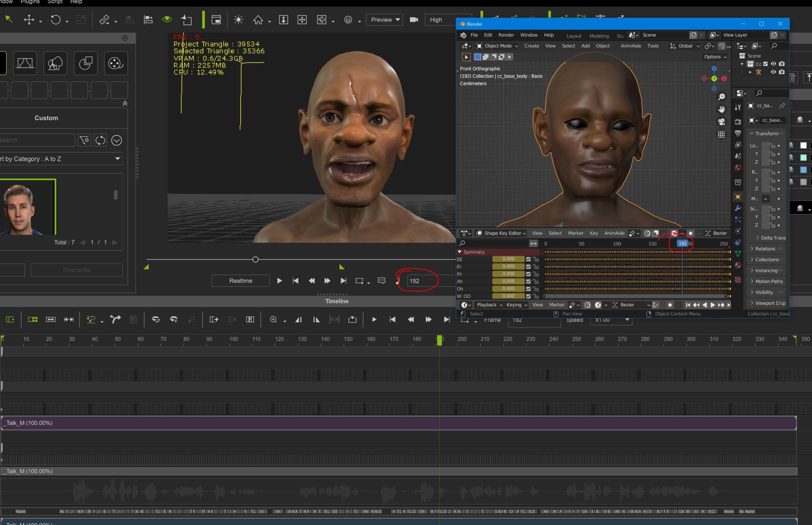Adjust EE shape key value slider
Image resolution: width=812 pixels, height=525 pixels.
(x=508, y=259)
